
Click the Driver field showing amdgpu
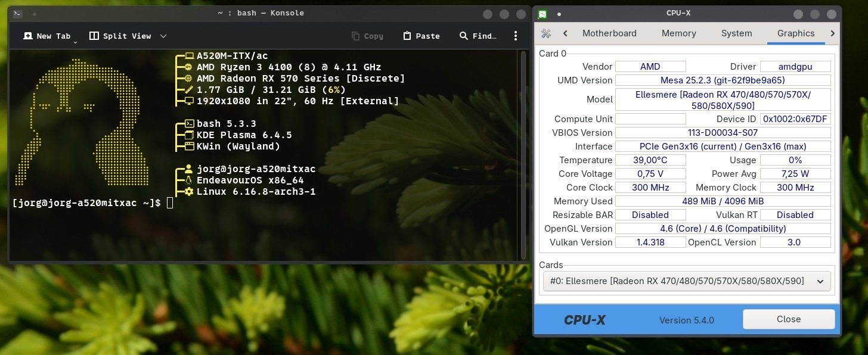[795, 67]
